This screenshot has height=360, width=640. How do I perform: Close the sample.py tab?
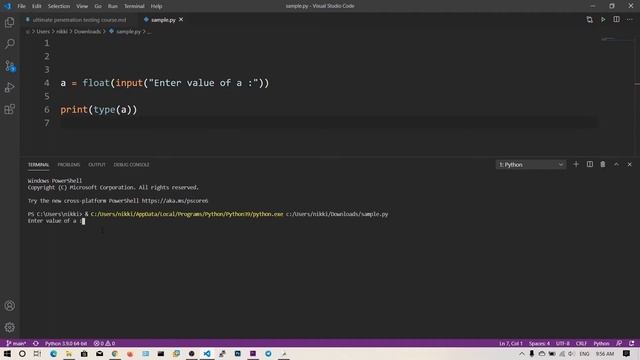point(181,20)
